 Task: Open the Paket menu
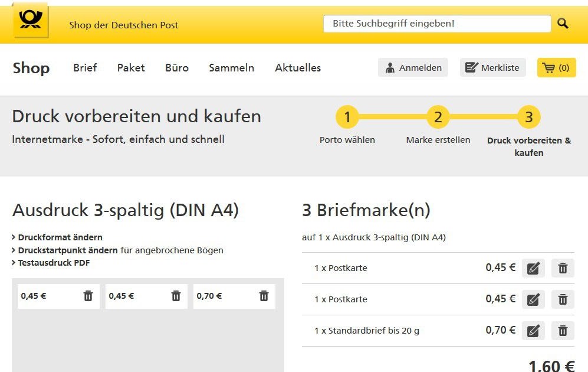[x=131, y=67]
